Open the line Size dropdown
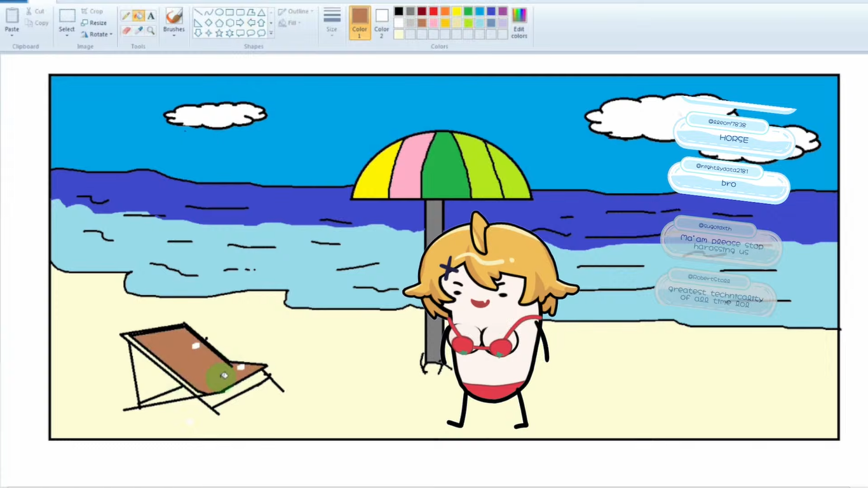This screenshot has width=868, height=488. [332, 22]
